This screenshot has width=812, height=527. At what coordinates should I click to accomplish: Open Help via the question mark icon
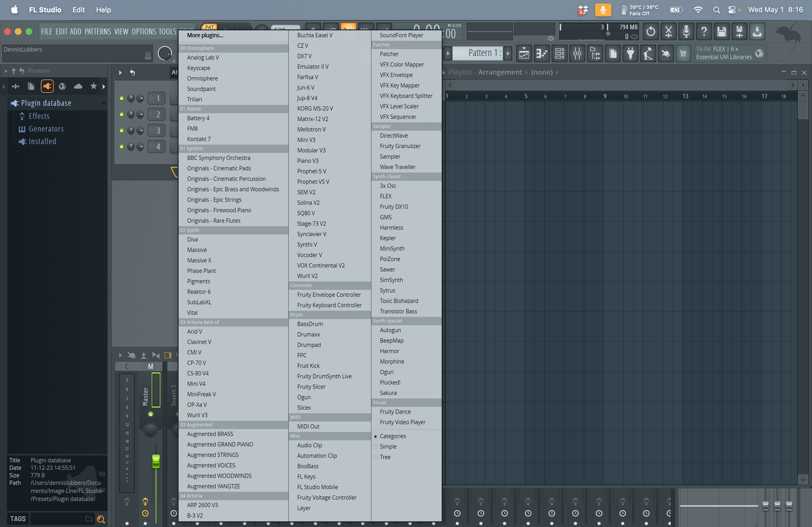pyautogui.click(x=704, y=31)
